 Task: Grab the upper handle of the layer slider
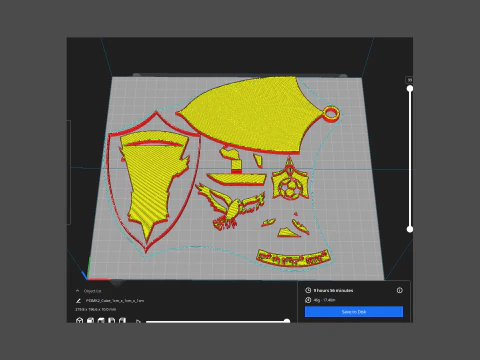click(x=410, y=88)
